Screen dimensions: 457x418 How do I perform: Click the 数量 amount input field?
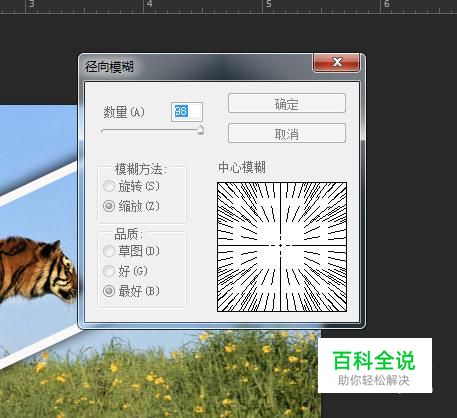187,111
